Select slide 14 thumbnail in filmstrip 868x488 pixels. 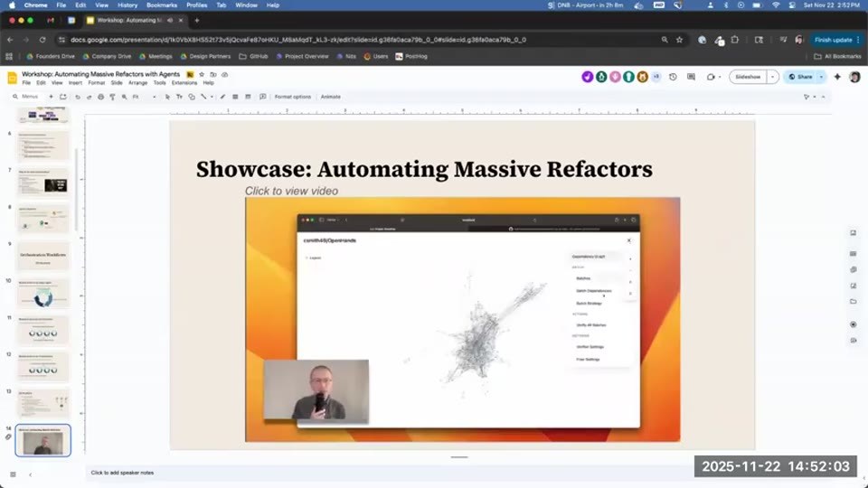[x=43, y=440]
